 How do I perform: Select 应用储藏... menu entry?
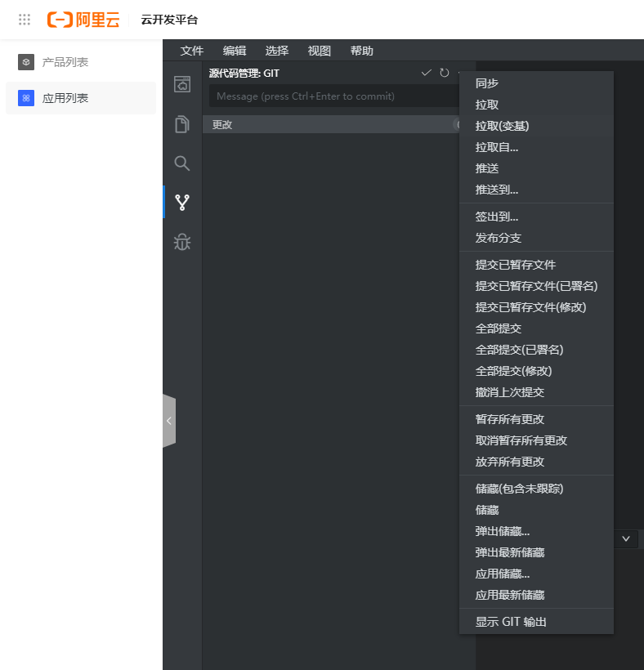[536, 574]
